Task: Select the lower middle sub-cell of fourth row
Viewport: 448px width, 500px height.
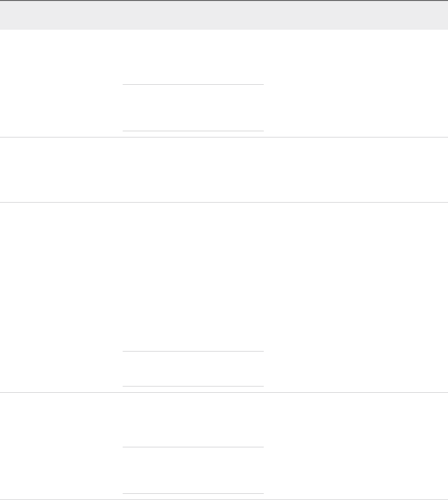Action: click(x=193, y=470)
